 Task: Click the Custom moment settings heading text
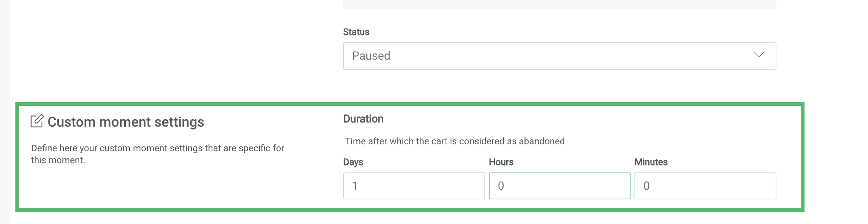point(126,122)
